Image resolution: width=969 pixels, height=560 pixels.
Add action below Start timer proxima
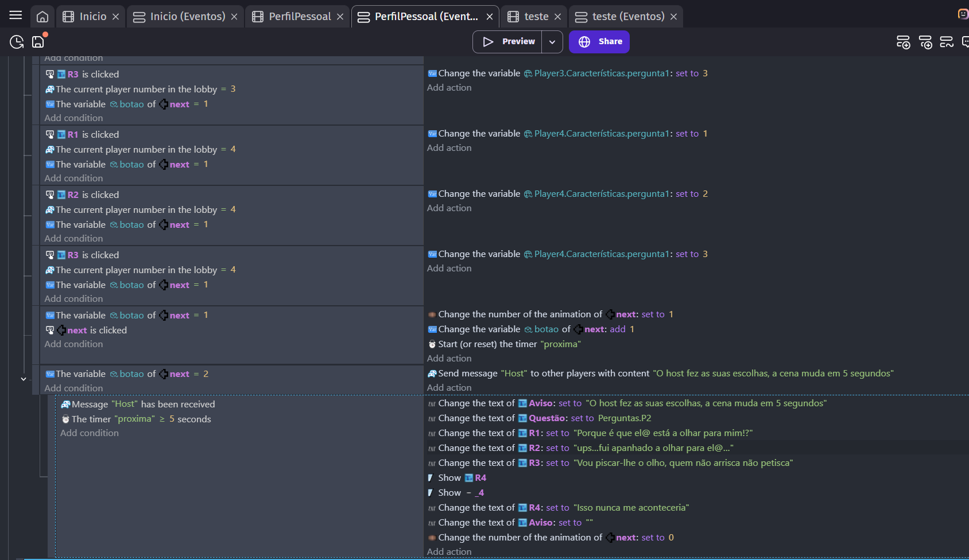coord(449,359)
